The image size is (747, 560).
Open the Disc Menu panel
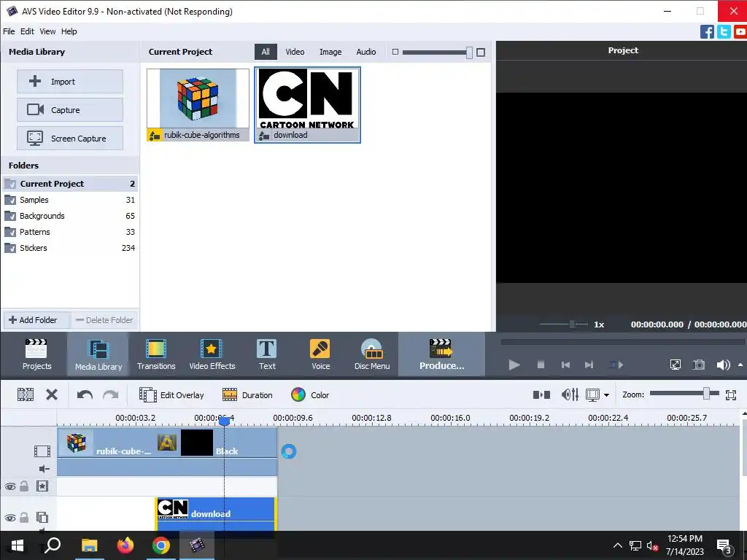[371, 354]
